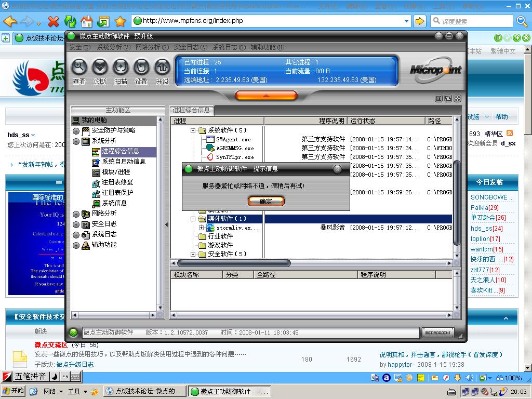This screenshot has width=532, height=399.
Task: Click the MICROPOINT status bar button
Action: tap(438, 333)
